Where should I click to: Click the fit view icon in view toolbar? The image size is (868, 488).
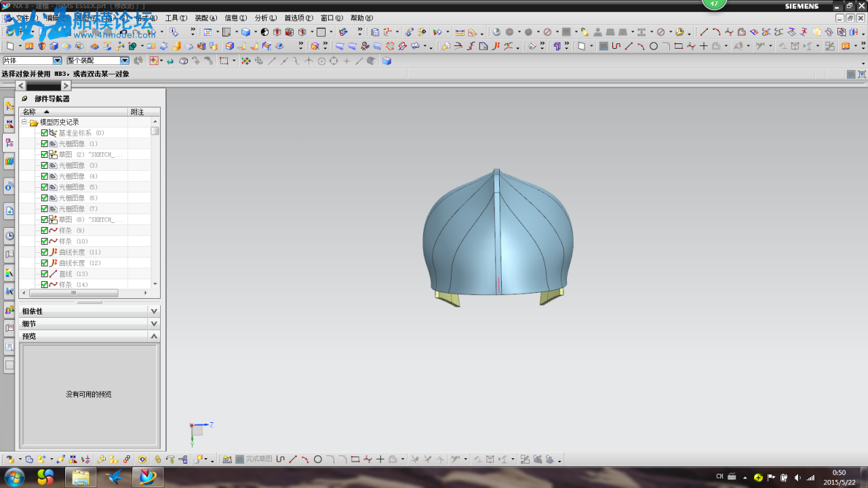tap(208, 32)
